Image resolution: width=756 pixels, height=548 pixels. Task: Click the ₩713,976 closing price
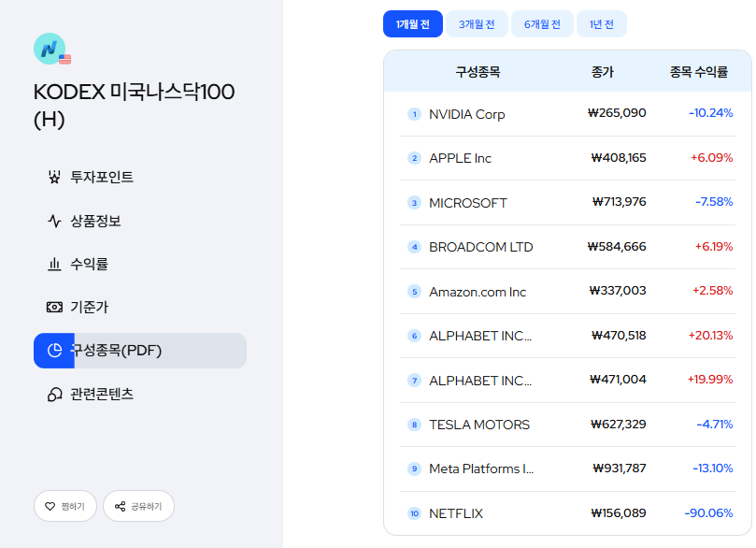coord(619,202)
